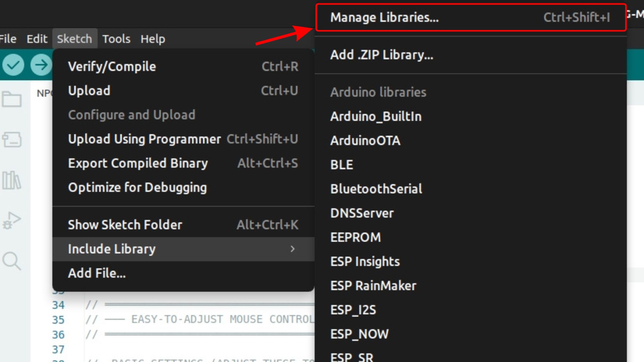Open the Debug sidebar icon
This screenshot has width=644, height=362.
(12, 221)
